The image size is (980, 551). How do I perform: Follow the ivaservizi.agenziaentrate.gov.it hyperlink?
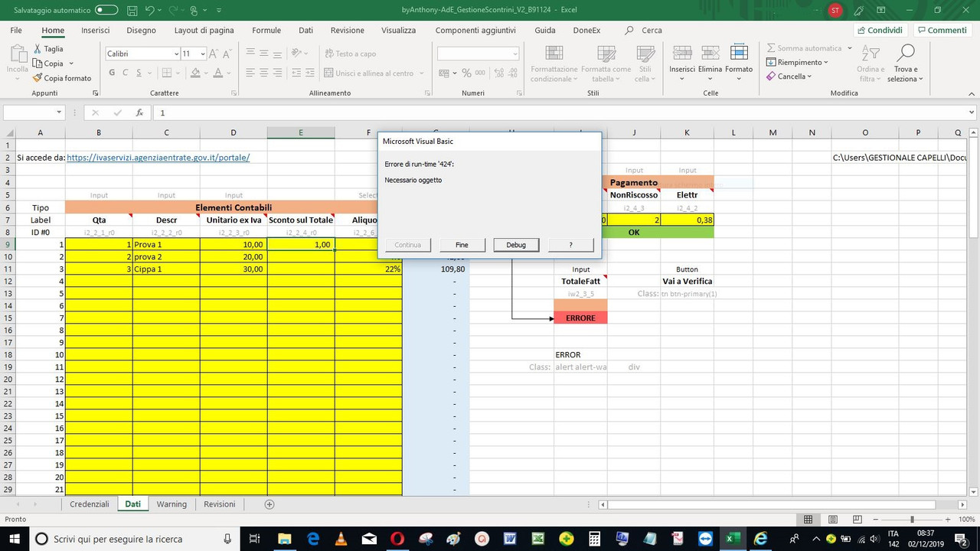click(x=157, y=157)
